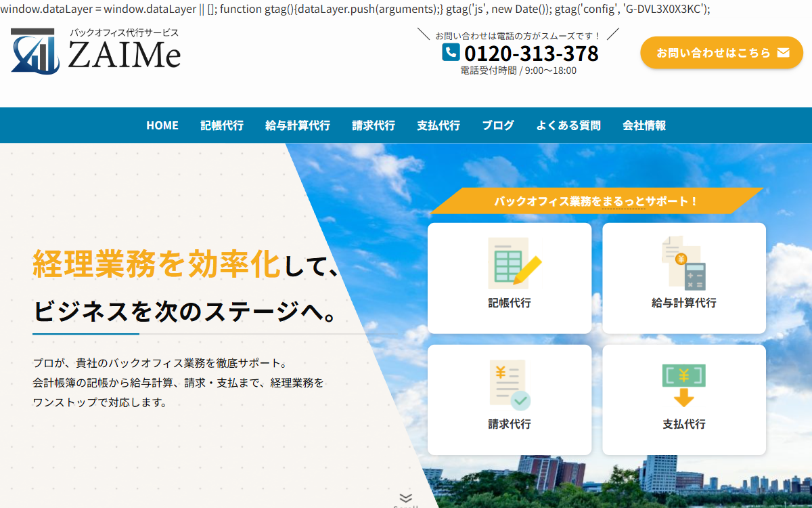812x508 pixels.
Task: Select the 給与計算代行 card label
Action: [684, 303]
